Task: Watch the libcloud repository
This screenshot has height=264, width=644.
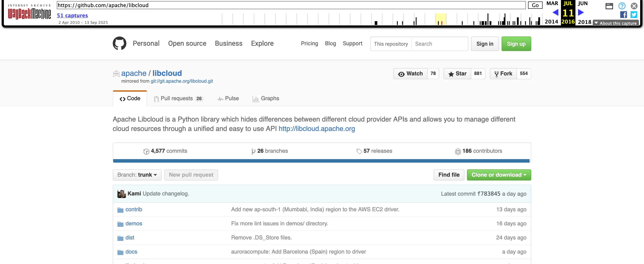Action: pyautogui.click(x=410, y=73)
